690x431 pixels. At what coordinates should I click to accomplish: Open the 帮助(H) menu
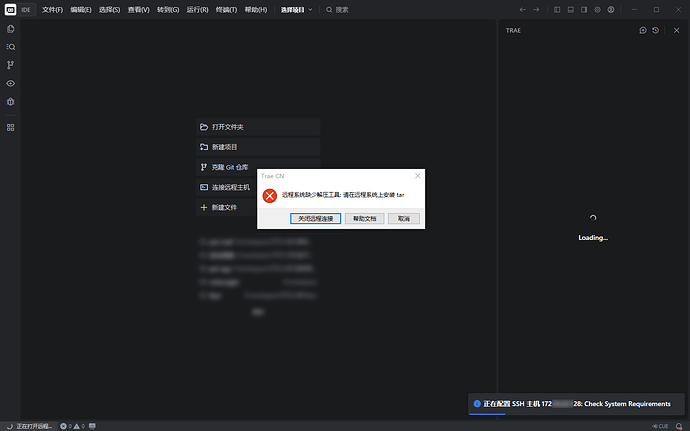256,10
